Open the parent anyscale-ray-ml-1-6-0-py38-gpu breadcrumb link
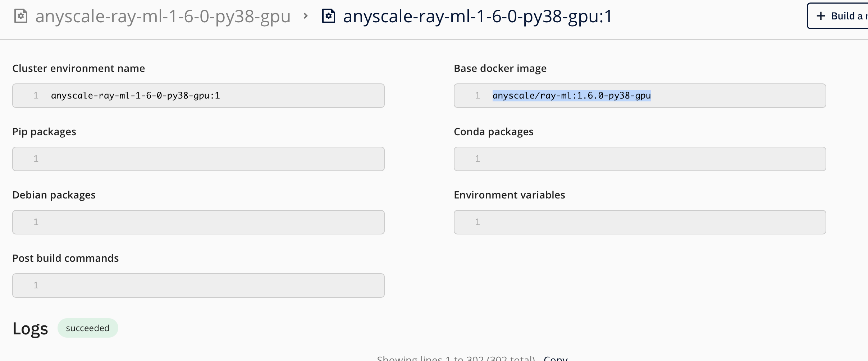 point(163,16)
